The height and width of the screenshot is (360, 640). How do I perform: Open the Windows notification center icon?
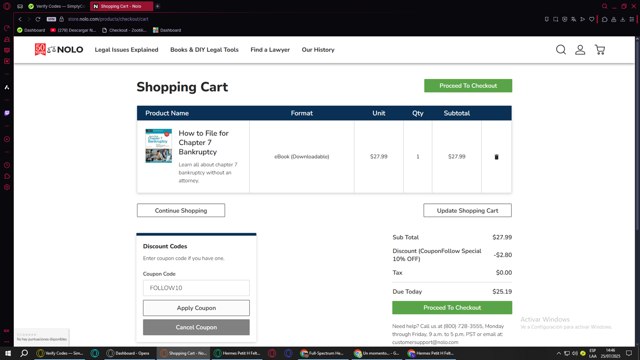(x=629, y=353)
